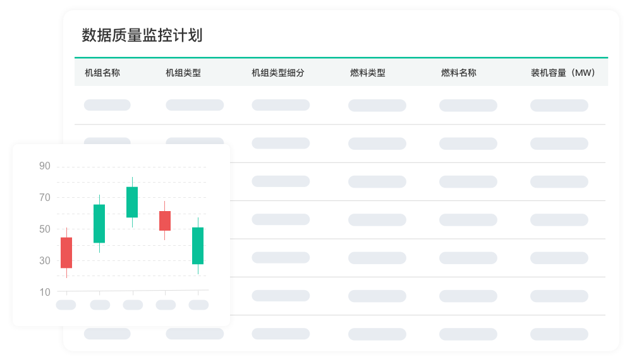
Task: Click the small red fourth candlestick
Action: 165,221
